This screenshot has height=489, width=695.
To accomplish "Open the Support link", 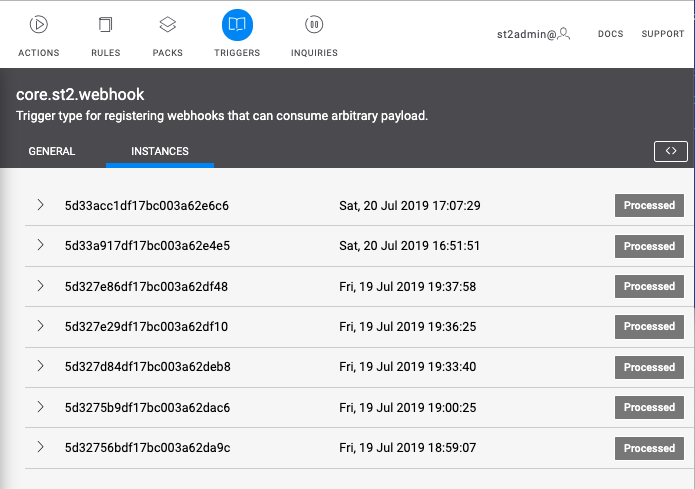I will (663, 34).
